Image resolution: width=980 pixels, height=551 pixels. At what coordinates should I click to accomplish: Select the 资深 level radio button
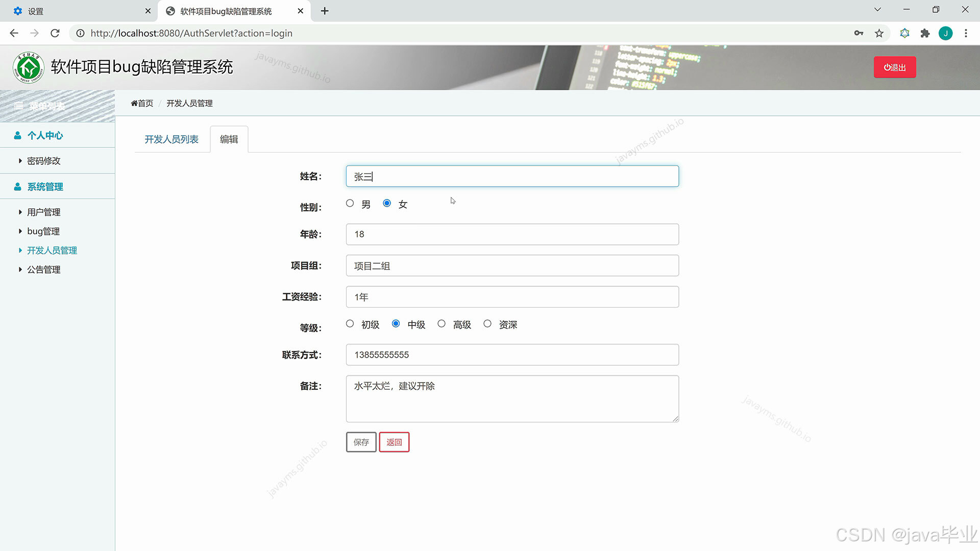pyautogui.click(x=487, y=323)
